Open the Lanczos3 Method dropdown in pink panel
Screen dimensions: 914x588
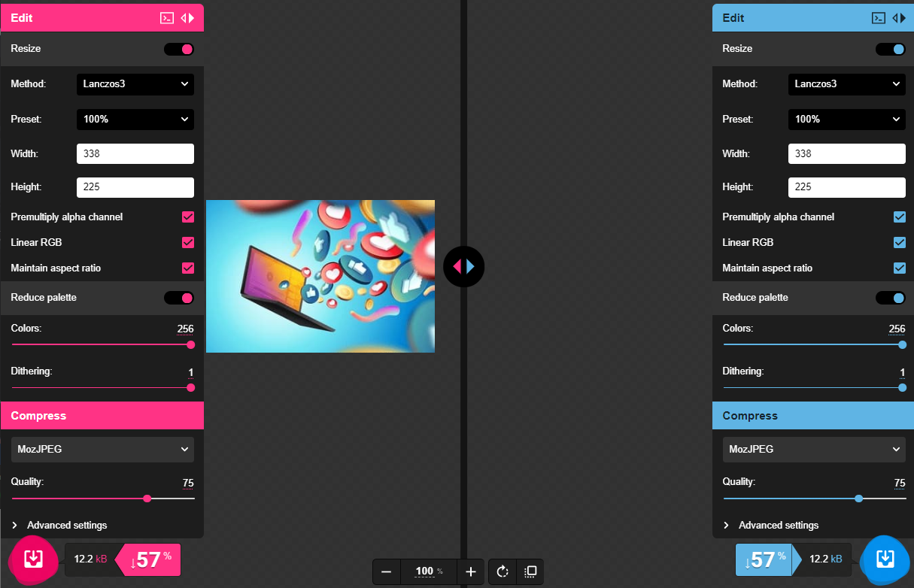[135, 84]
